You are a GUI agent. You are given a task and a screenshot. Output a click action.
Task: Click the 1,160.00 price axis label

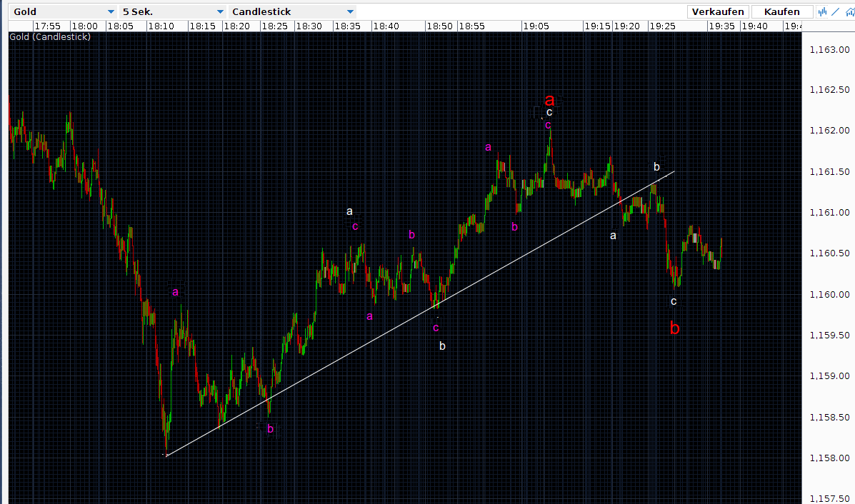click(x=829, y=294)
